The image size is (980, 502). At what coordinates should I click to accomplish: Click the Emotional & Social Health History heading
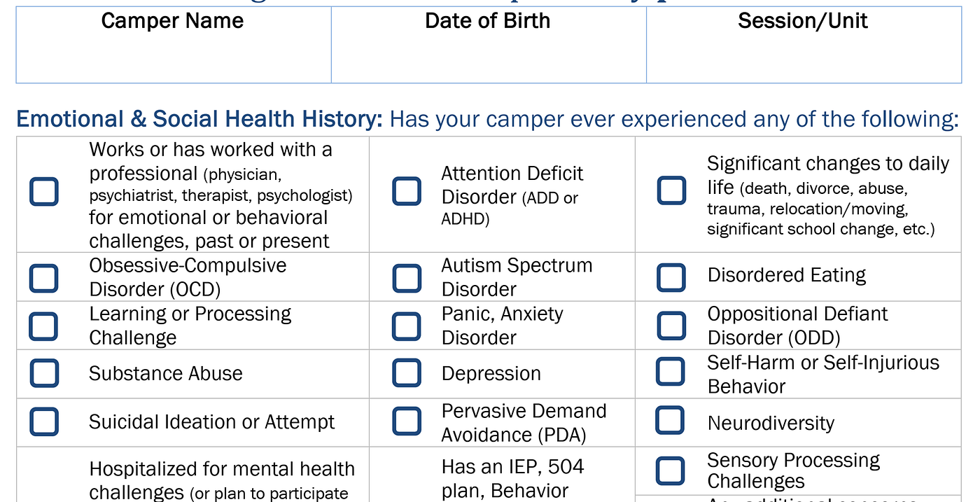coord(199,119)
